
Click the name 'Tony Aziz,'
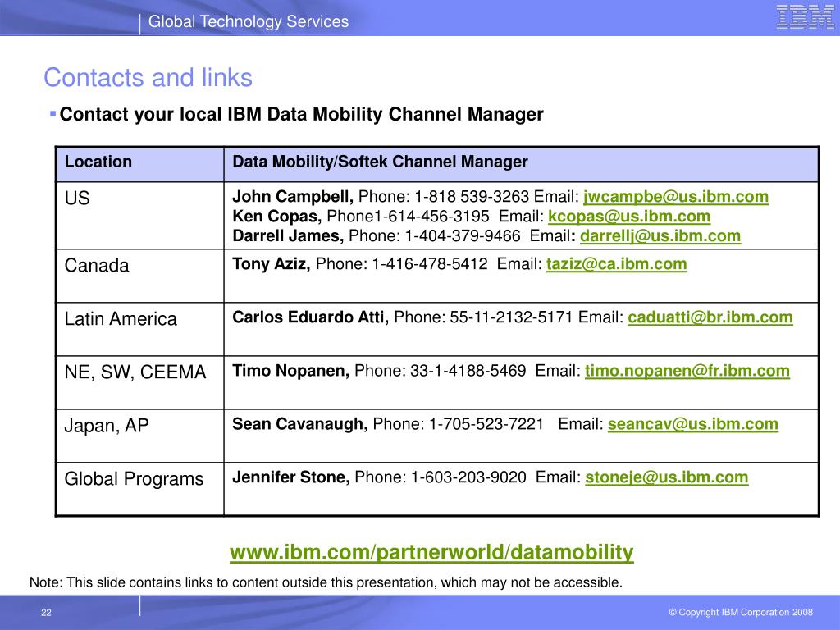271,264
